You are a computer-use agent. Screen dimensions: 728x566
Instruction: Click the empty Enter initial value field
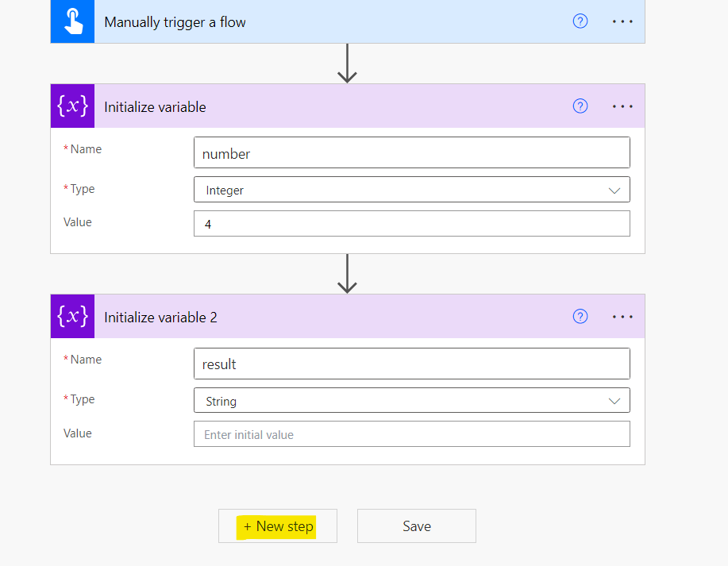tap(412, 433)
